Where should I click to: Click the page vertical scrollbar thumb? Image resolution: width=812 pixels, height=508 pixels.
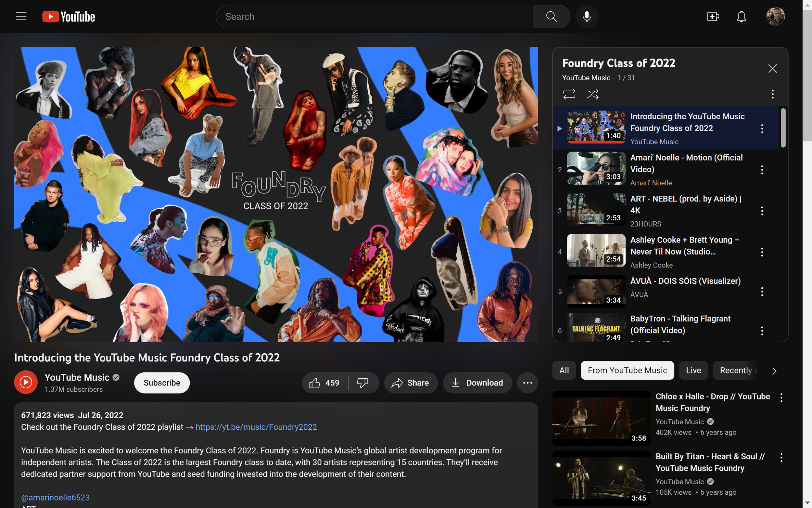click(x=807, y=75)
